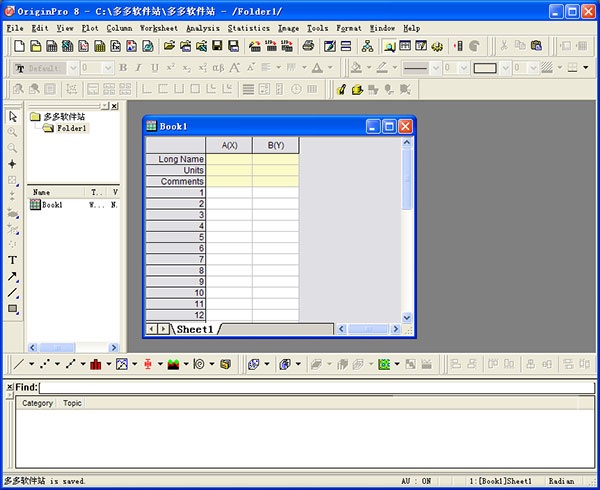Select the Arrow drawing tool
This screenshot has width=600, height=490.
coord(13,276)
